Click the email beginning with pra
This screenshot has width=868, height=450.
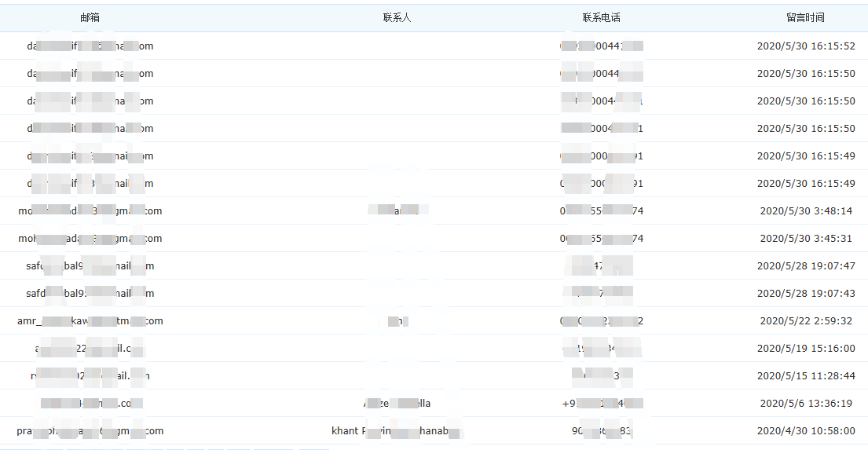[90, 431]
